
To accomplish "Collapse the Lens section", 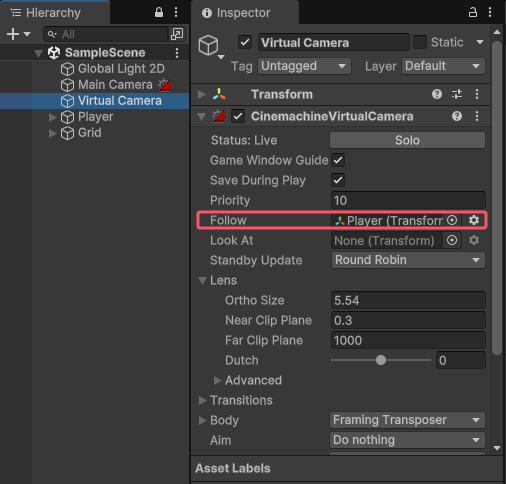I will [x=202, y=281].
